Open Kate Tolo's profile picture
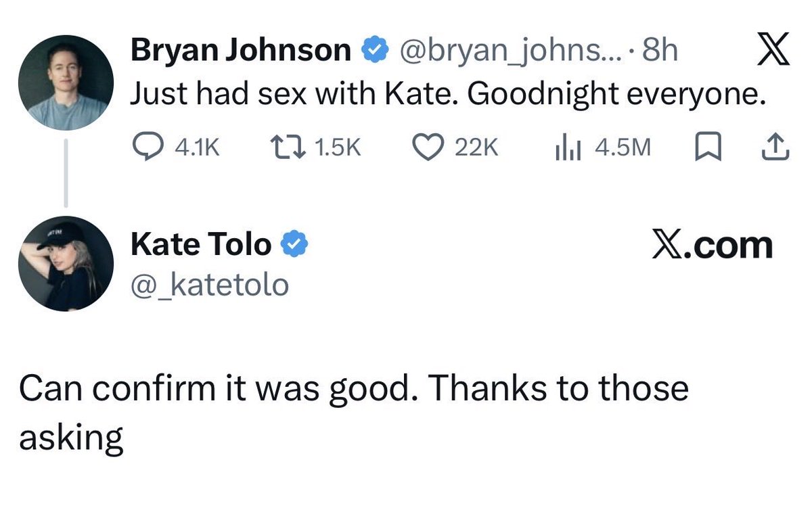The width and height of the screenshot is (812, 506). (x=66, y=264)
